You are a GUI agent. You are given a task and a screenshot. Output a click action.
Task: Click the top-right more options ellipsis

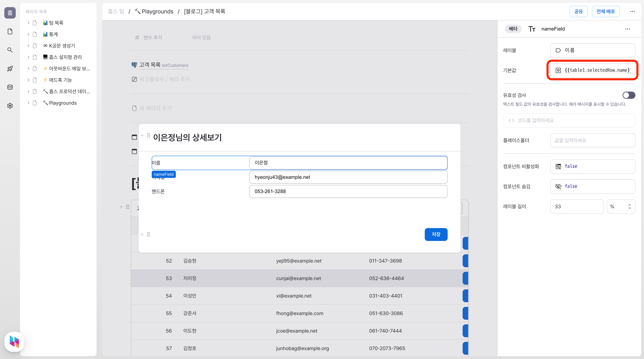pos(632,11)
